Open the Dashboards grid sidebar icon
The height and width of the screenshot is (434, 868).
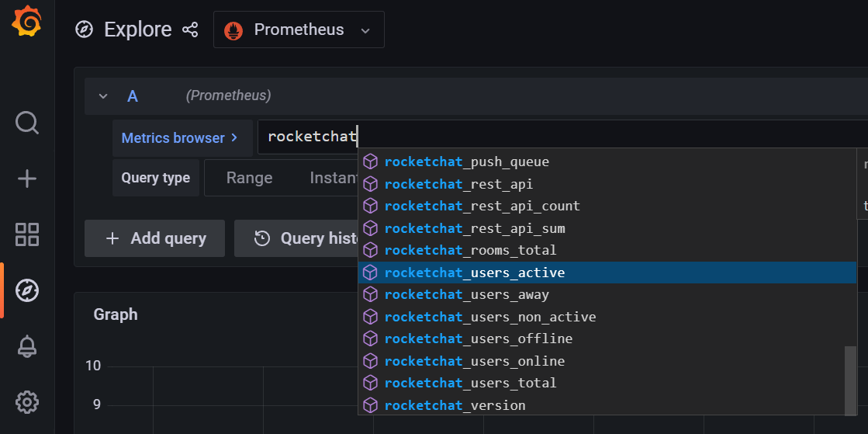(x=26, y=234)
